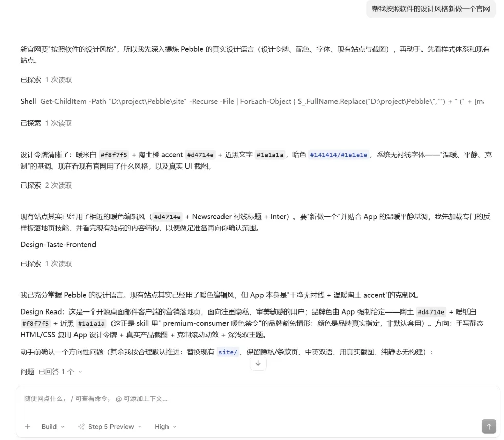This screenshot has width=504, height=440.
Task: Click the #d4714e code tag after 陶土橙 accent
Action: (x=200, y=155)
